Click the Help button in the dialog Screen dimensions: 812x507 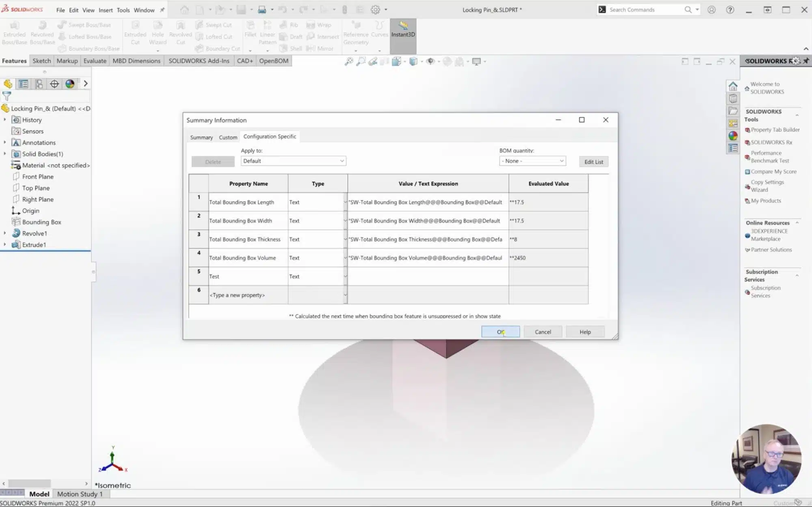click(585, 332)
